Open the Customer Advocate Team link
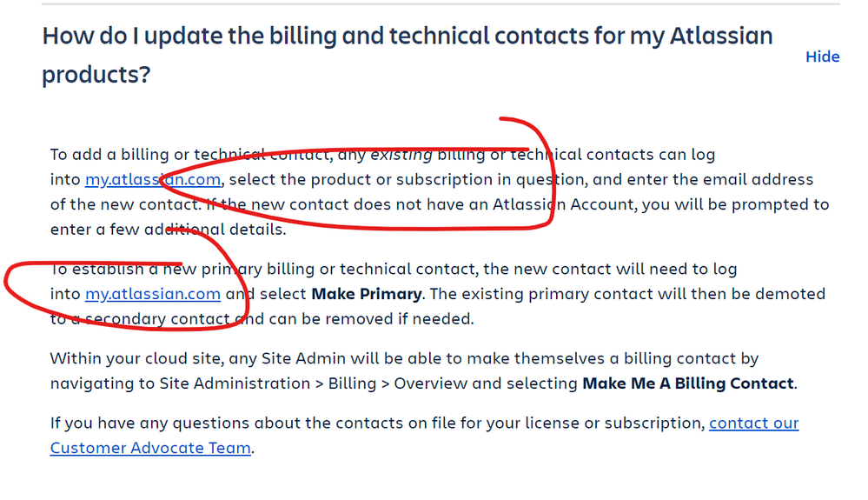 click(x=150, y=448)
